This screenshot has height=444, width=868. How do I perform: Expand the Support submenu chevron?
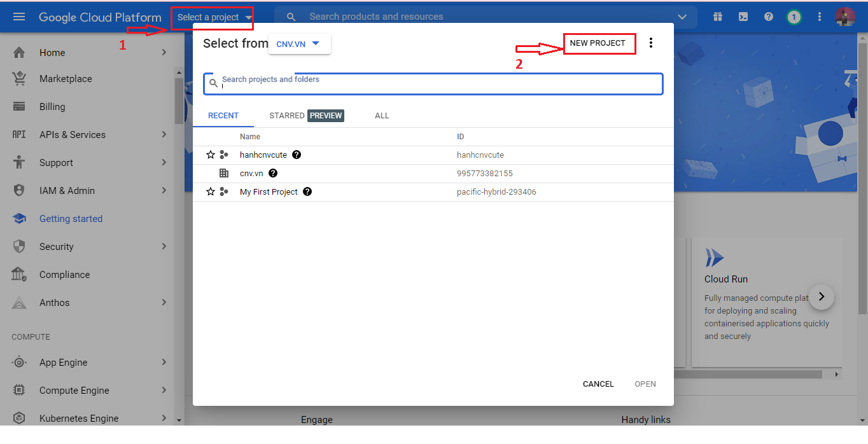coord(164,163)
